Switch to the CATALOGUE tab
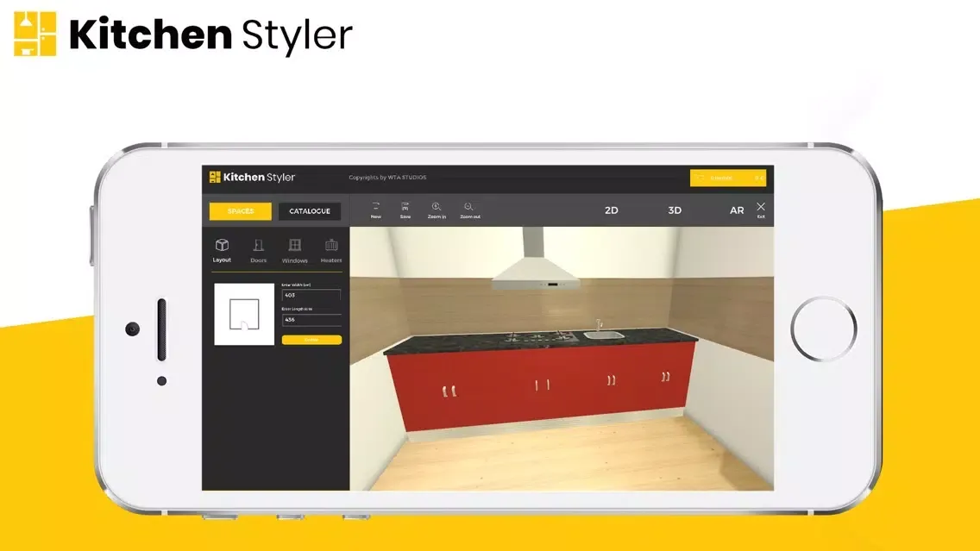980x551 pixels. 310,211
